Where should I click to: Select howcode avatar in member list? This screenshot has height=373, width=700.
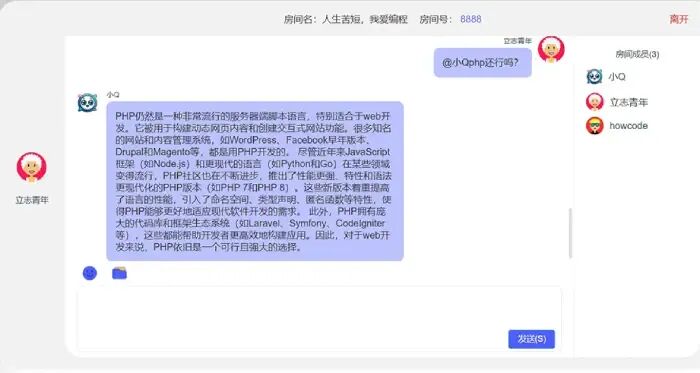point(595,126)
